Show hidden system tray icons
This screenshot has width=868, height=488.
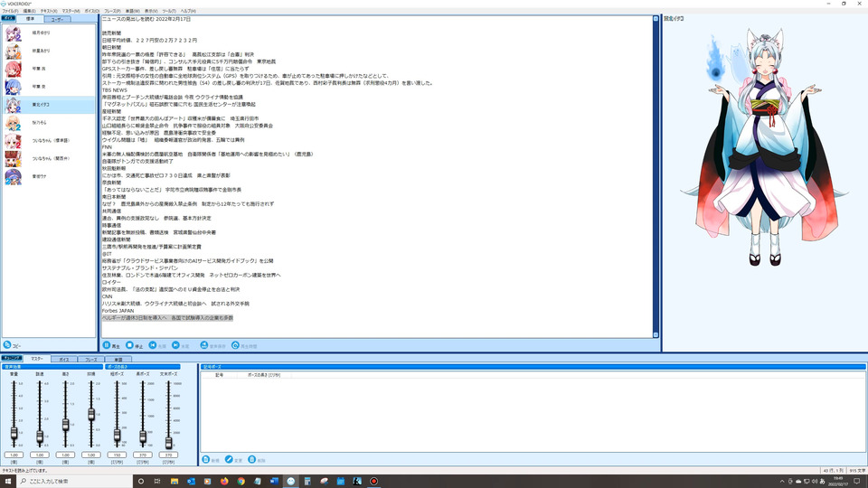coord(781,482)
